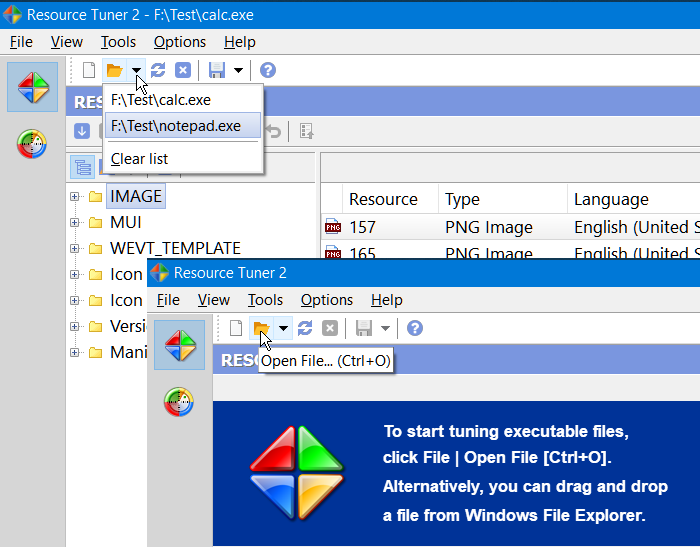Image resolution: width=700 pixels, height=547 pixels.
Task: Click app icon in top window title bar
Action: [12, 15]
